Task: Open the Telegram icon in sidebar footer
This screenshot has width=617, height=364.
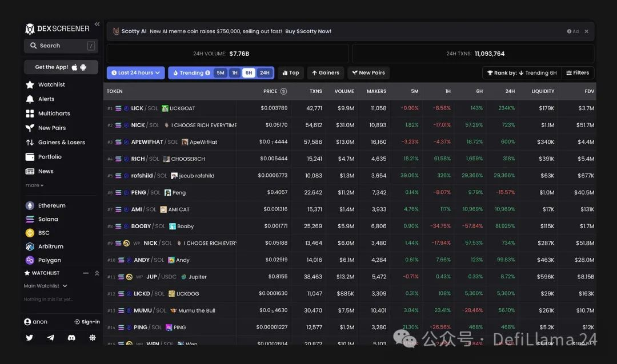Action: [x=51, y=338]
